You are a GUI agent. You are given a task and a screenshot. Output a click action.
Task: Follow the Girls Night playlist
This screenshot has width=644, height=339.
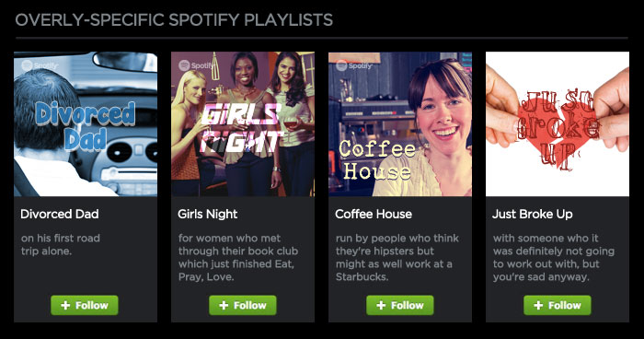[242, 305]
